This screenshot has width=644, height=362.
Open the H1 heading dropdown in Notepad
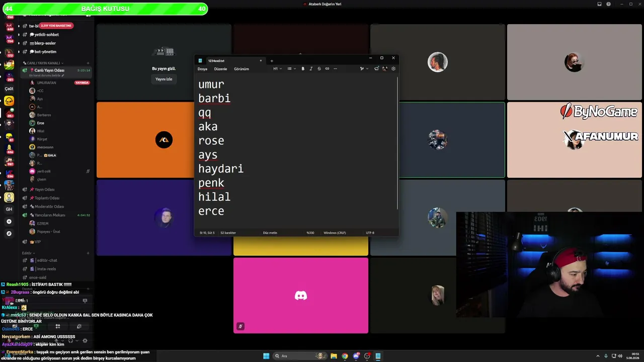click(x=277, y=69)
